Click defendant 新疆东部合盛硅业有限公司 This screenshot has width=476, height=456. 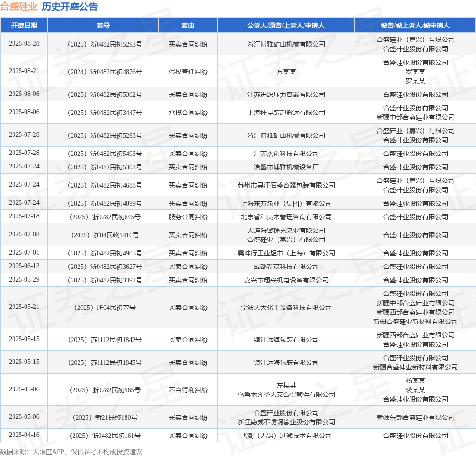click(415, 417)
